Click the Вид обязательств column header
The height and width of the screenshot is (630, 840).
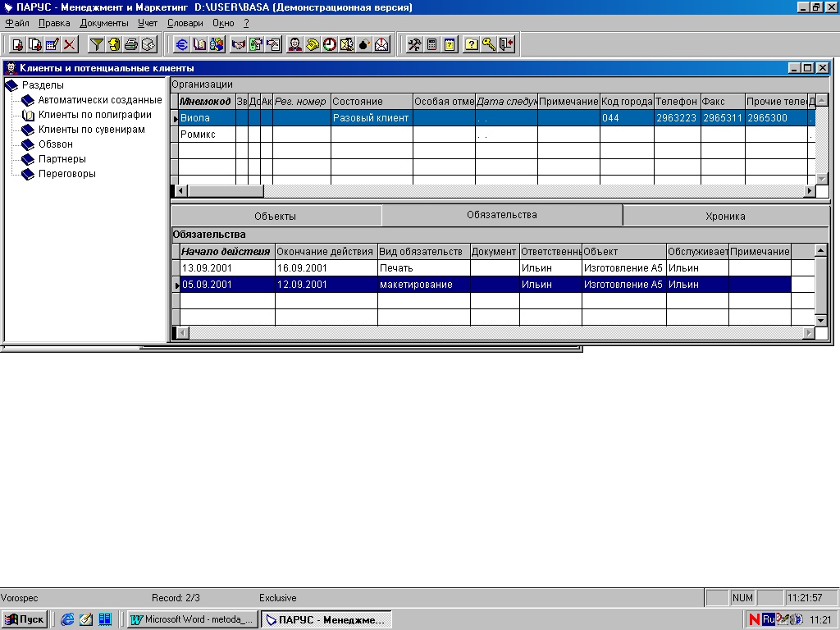[x=424, y=251]
